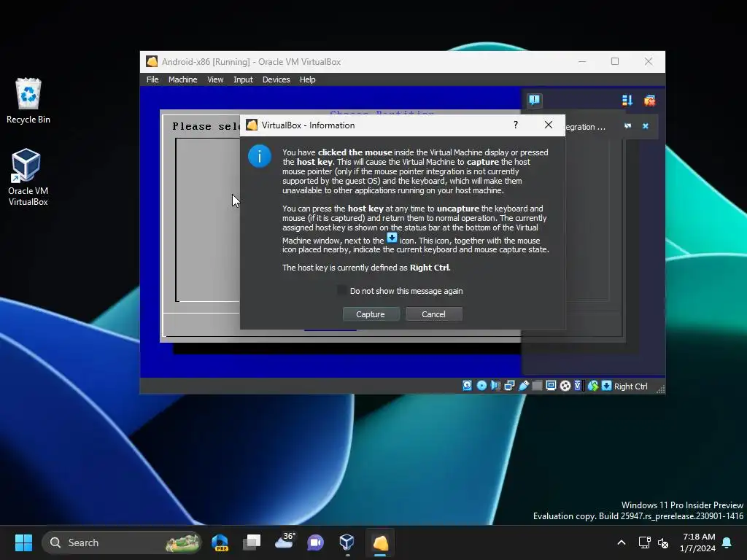The image size is (747, 560).
Task: Check 'Do not show this message again'
Action: click(341, 290)
